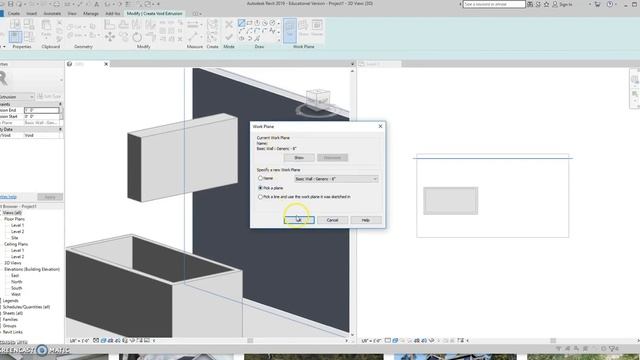Open Level 2 under Ceiling Plans

[17, 257]
